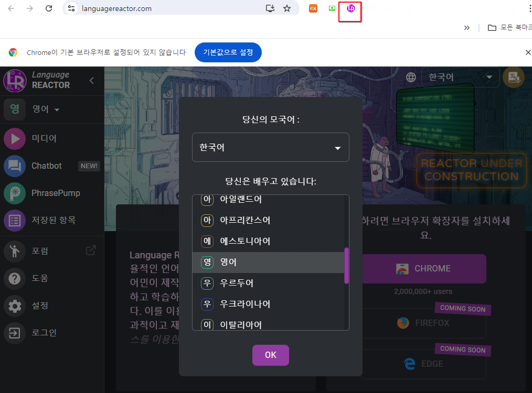
Task: Open 저장된 항목 saved items icon
Action: (15, 221)
